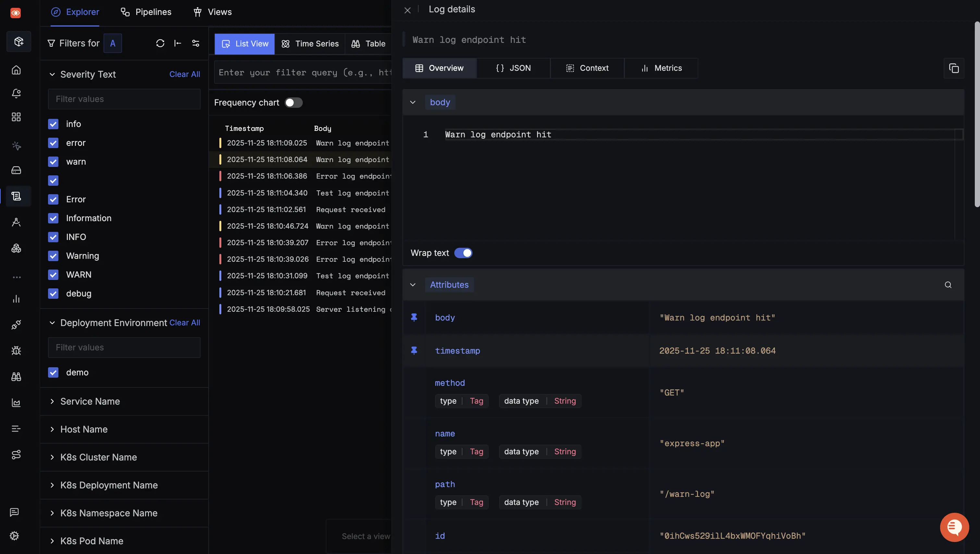The image size is (980, 554).
Task: Uncheck the debug severity checkbox
Action: pyautogui.click(x=53, y=294)
